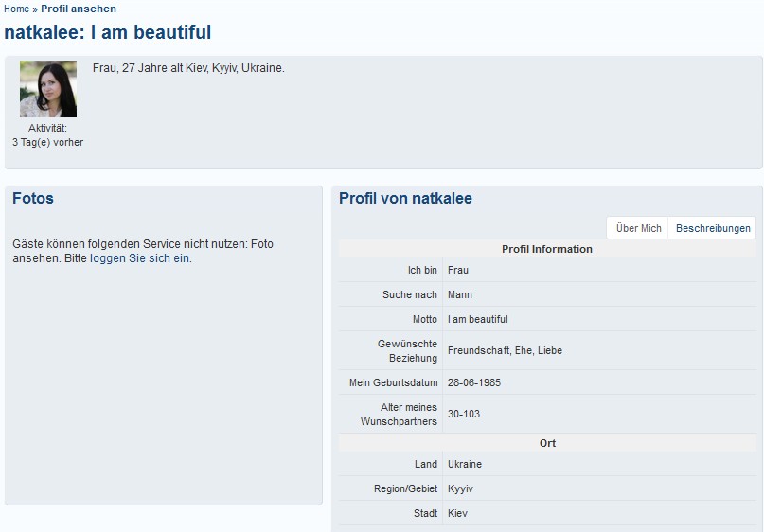The height and width of the screenshot is (532, 764).
Task: Click the 'loggen Sie sich ein' link
Action: pyautogui.click(x=140, y=258)
